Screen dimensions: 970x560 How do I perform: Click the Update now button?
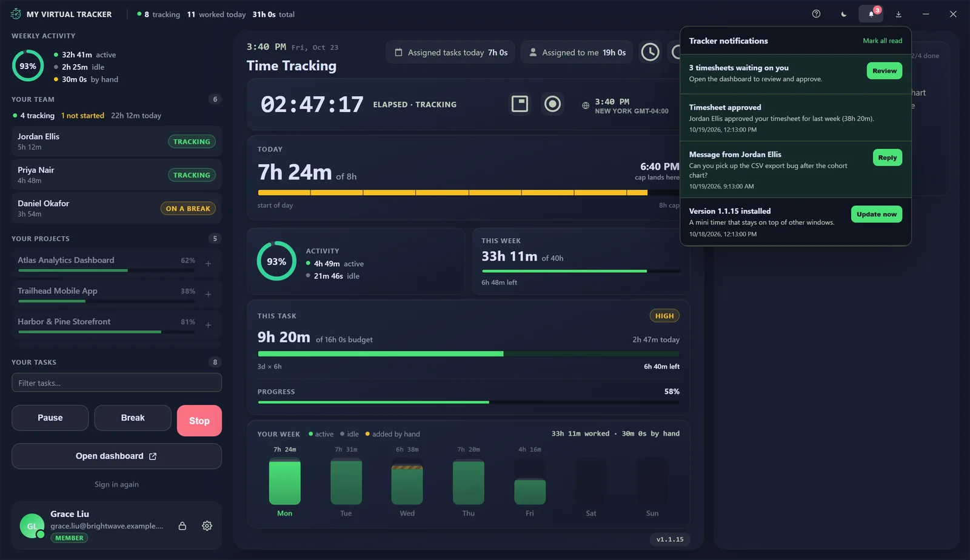877,214
